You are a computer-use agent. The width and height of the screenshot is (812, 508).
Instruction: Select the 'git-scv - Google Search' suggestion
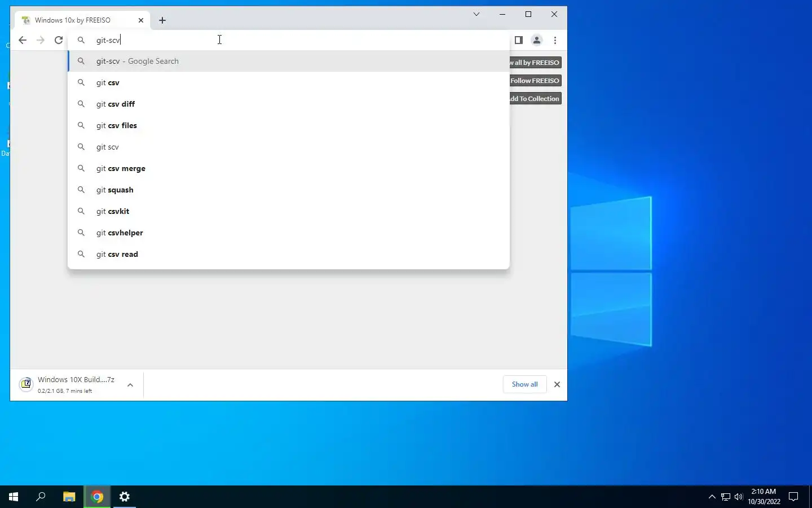pos(289,61)
